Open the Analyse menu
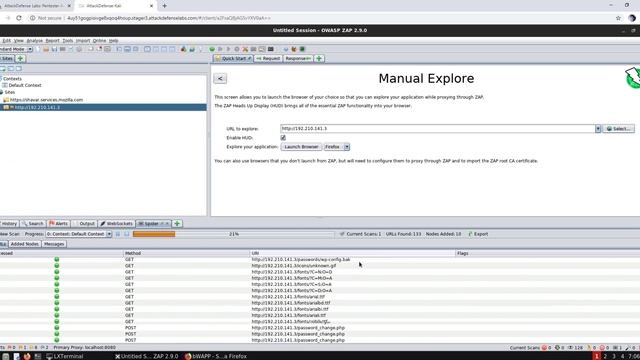Viewport: 640px width, 360px height. coord(35,41)
